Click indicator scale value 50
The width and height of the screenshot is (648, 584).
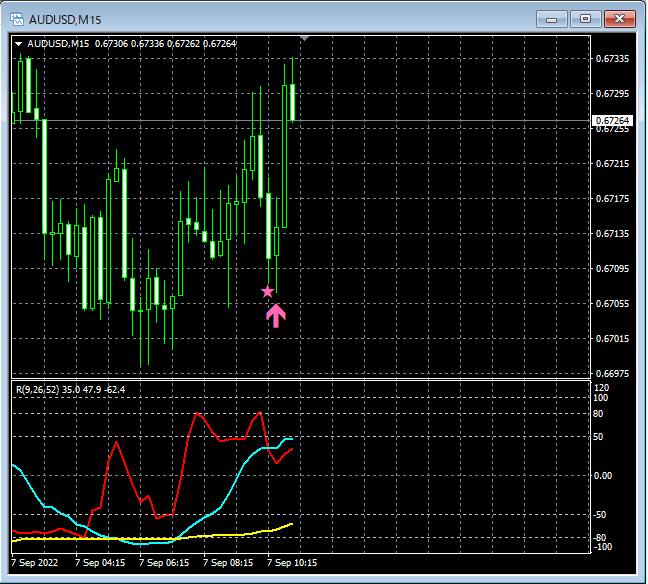coord(598,437)
